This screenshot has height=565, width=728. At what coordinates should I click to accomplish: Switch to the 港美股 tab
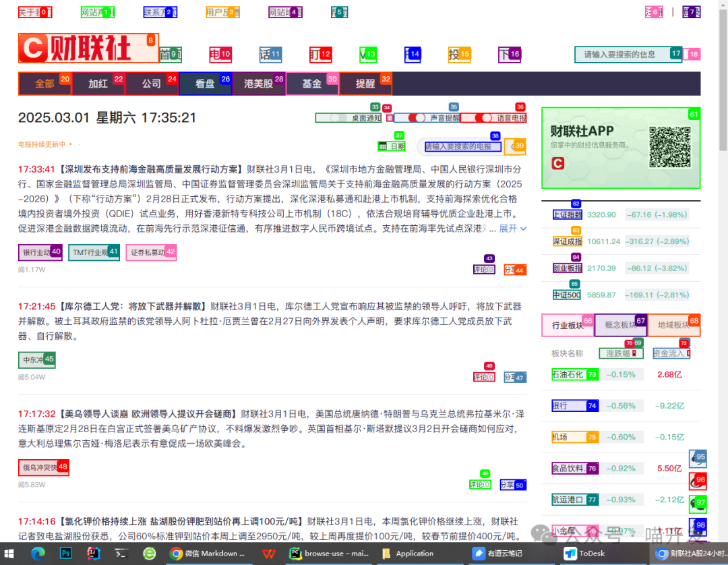[259, 84]
